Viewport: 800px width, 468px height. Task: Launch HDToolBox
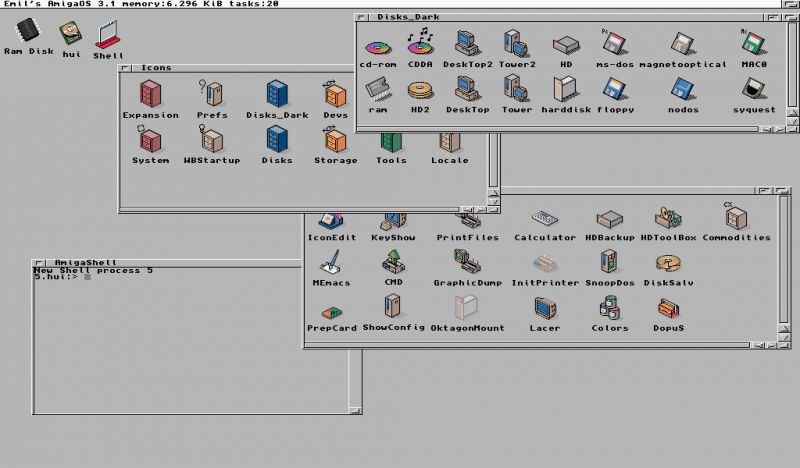tap(668, 217)
